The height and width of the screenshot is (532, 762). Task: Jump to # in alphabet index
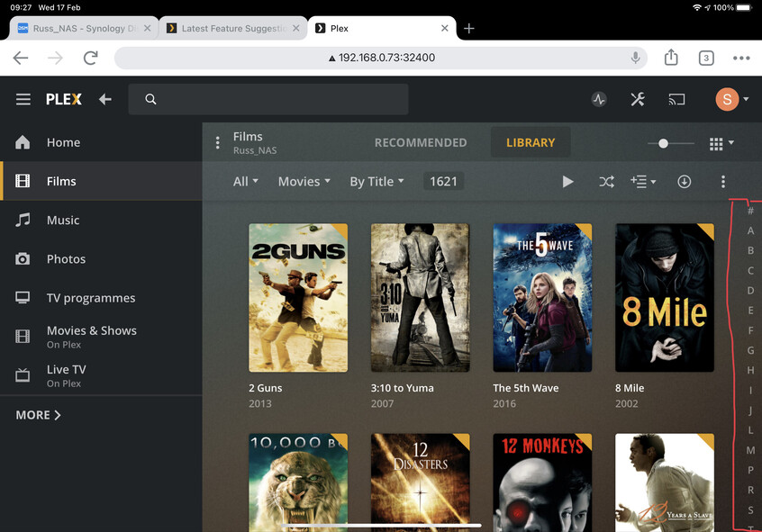750,211
